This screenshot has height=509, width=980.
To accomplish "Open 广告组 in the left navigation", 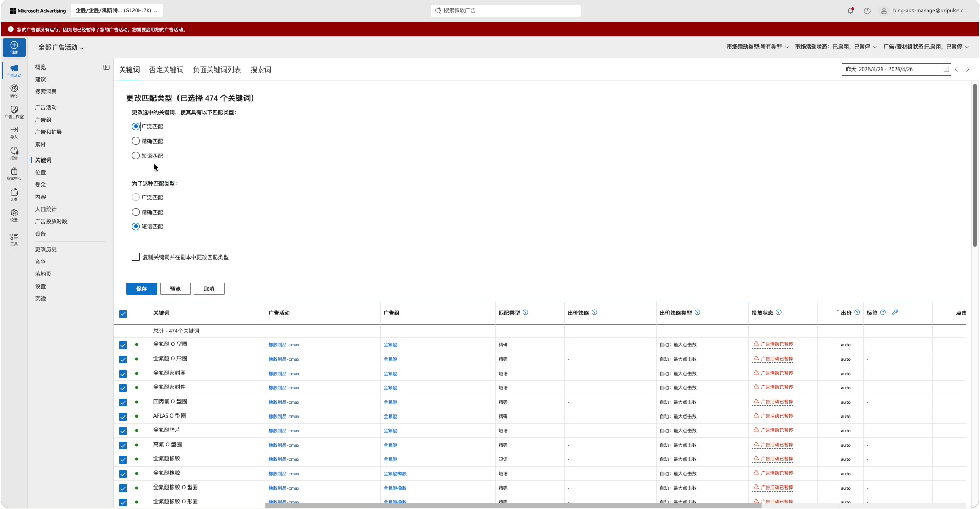I will tap(43, 120).
